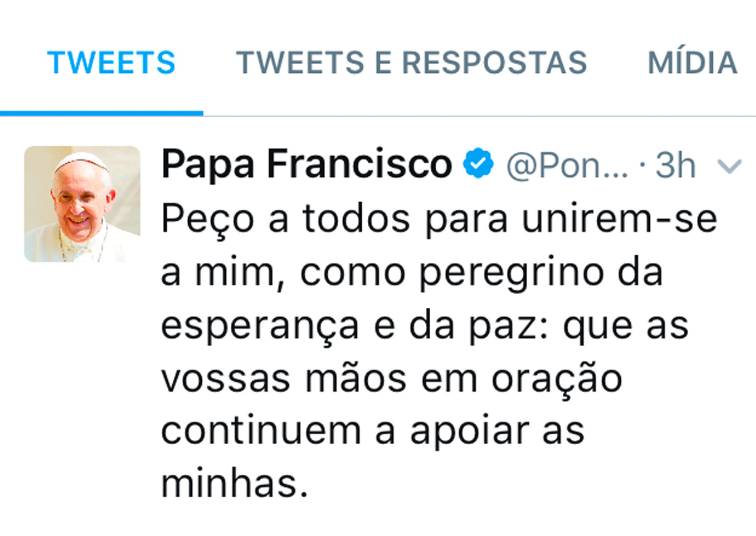Click the word 'unirem-se' in tweet

(620, 220)
